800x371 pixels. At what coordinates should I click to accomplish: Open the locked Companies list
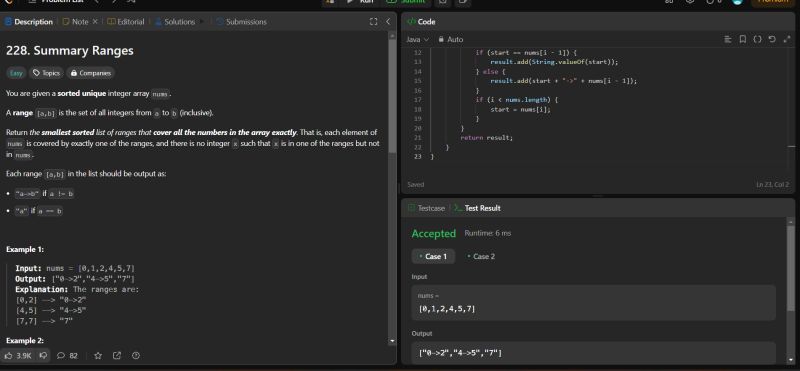pyautogui.click(x=91, y=73)
